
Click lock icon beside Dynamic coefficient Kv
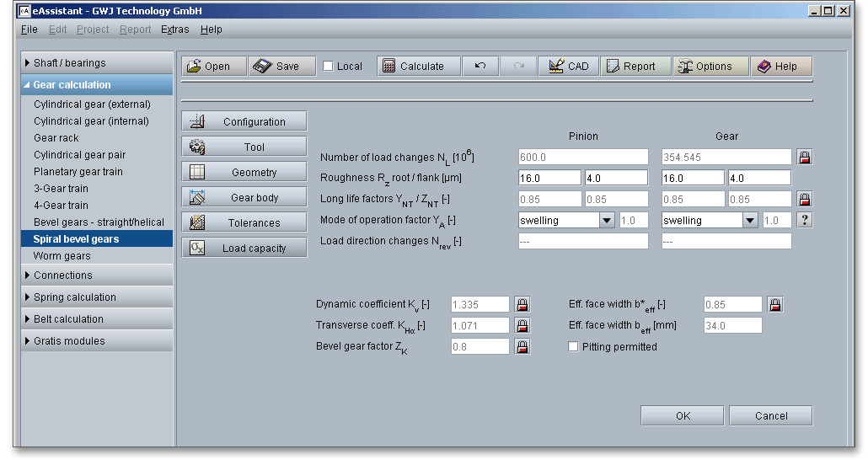(x=522, y=305)
